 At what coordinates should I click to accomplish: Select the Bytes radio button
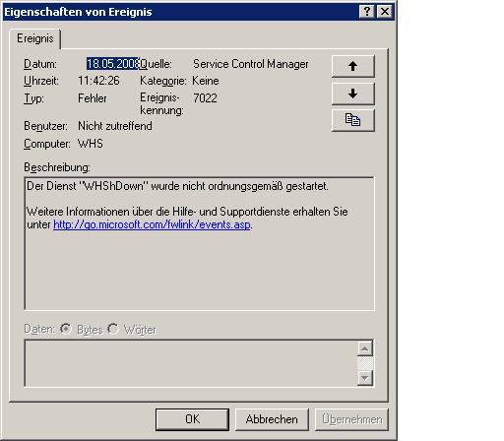[x=66, y=329]
